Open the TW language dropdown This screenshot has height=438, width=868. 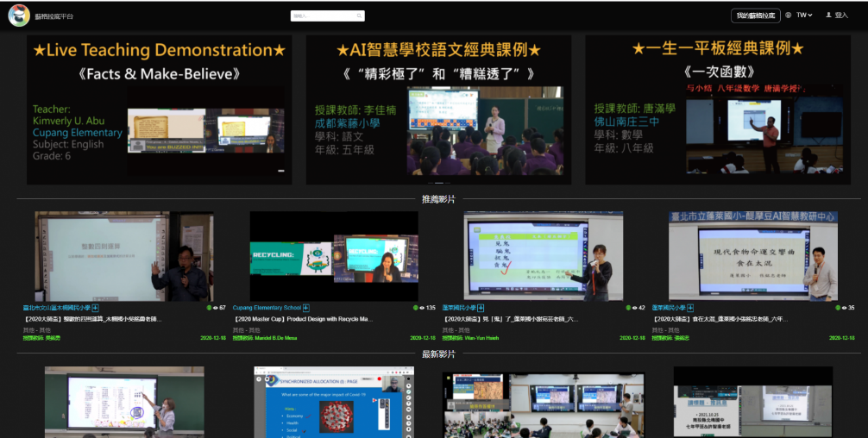pos(804,16)
